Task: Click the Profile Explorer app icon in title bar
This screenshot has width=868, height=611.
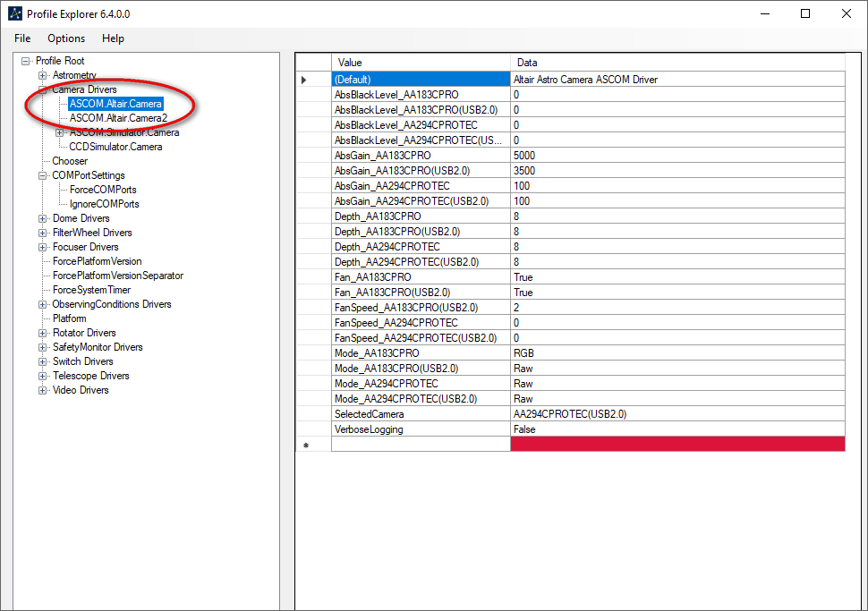Action: tap(15, 13)
